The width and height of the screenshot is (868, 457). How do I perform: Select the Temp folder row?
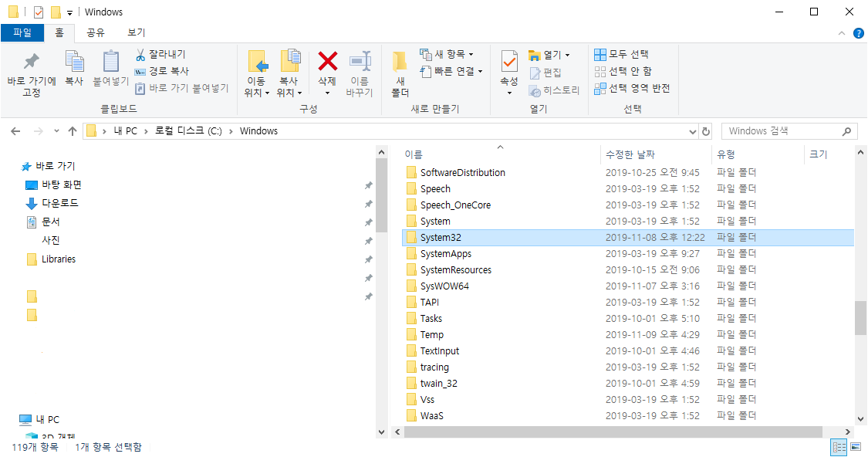(x=627, y=334)
